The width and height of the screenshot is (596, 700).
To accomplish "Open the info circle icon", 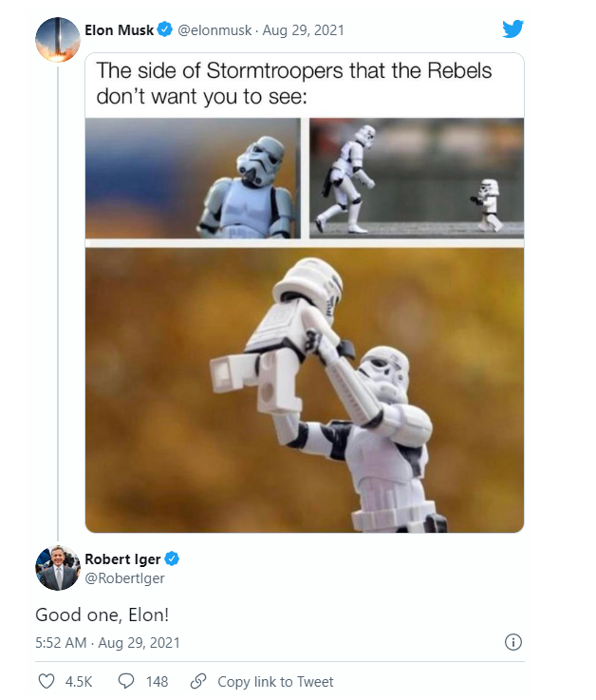I will [513, 642].
